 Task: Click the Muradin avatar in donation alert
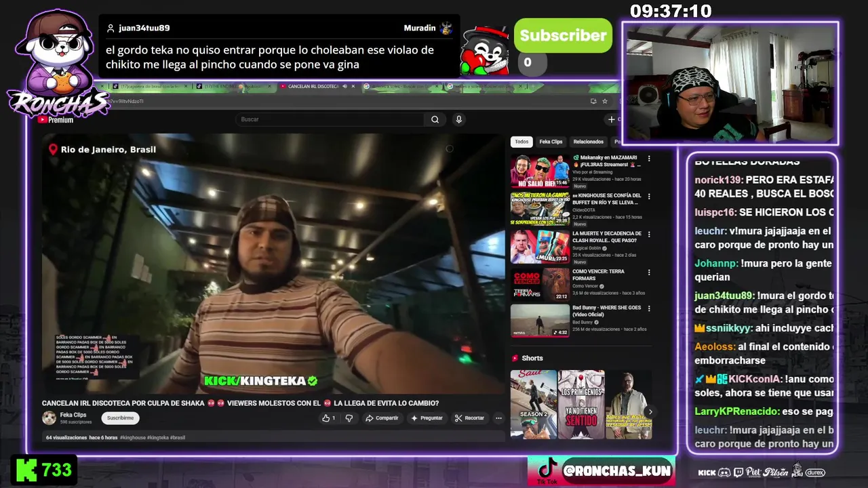click(x=446, y=28)
